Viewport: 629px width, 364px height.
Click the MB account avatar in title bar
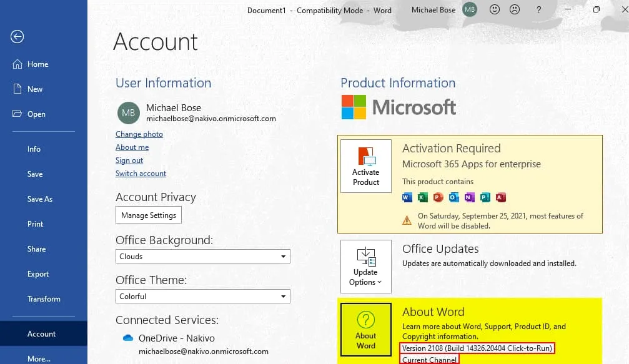470,10
